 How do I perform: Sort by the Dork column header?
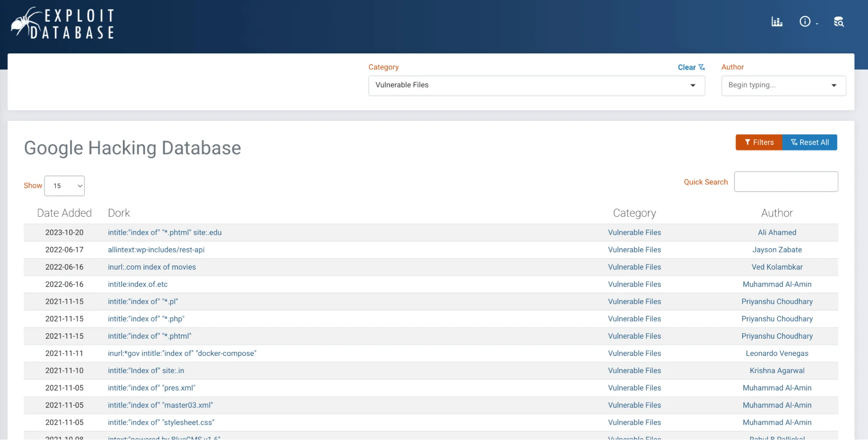pos(119,213)
